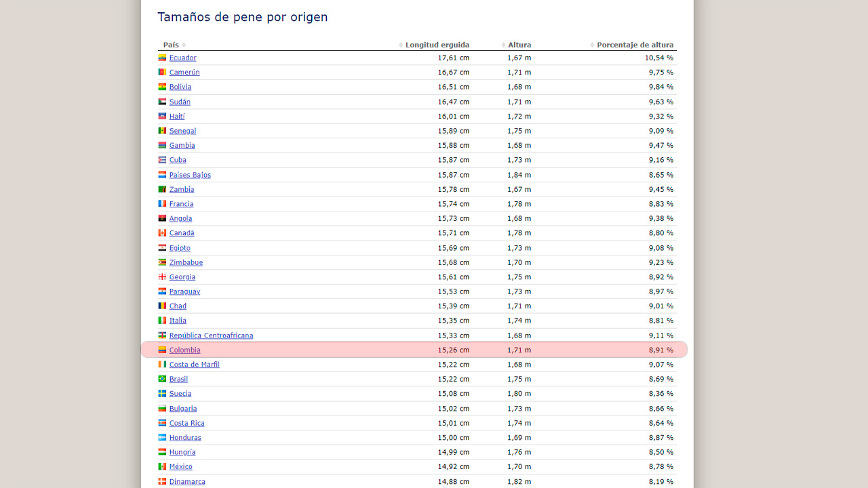Click the Países Bajos flag icon

click(162, 175)
